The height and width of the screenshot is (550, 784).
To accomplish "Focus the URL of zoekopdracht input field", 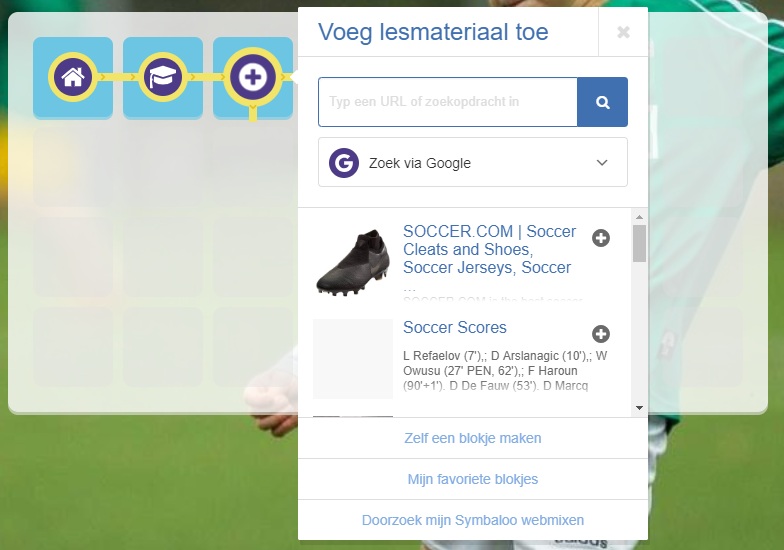I will (448, 102).
